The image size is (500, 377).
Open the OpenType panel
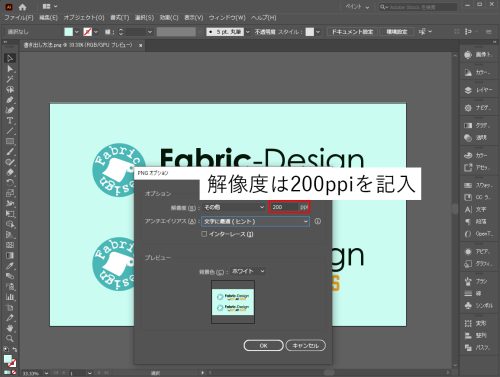tap(478, 234)
